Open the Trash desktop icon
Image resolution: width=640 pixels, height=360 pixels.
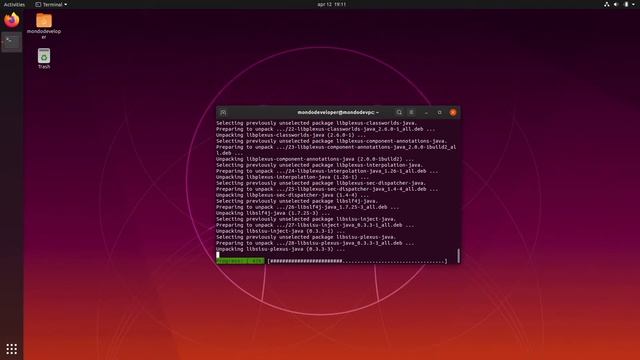[x=44, y=58]
